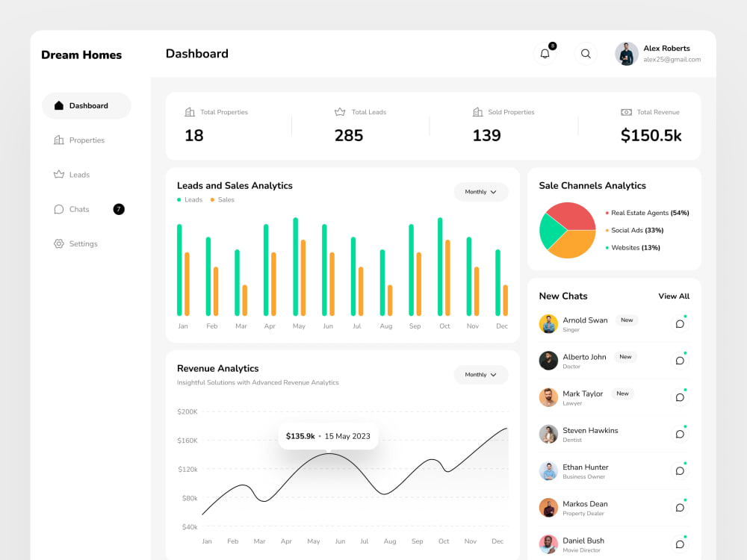Open chat icon for Arnold Swan
Image resolution: width=747 pixels, height=560 pixels.
click(680, 324)
